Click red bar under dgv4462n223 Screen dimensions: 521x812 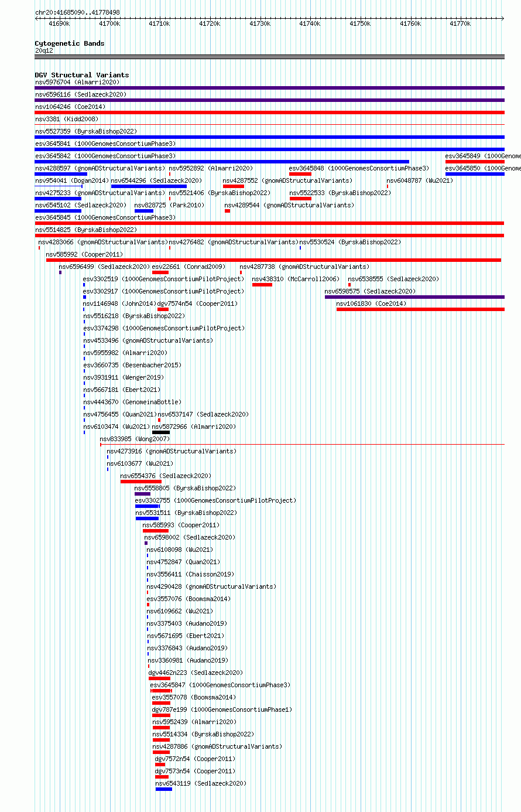[159, 678]
